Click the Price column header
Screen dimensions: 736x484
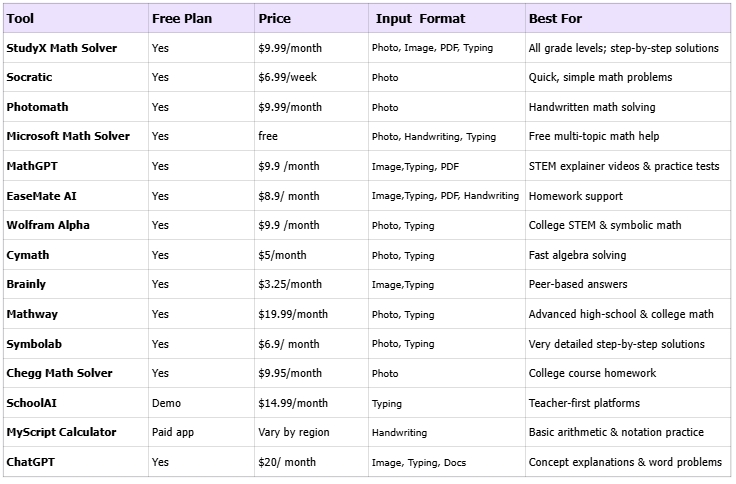(275, 18)
